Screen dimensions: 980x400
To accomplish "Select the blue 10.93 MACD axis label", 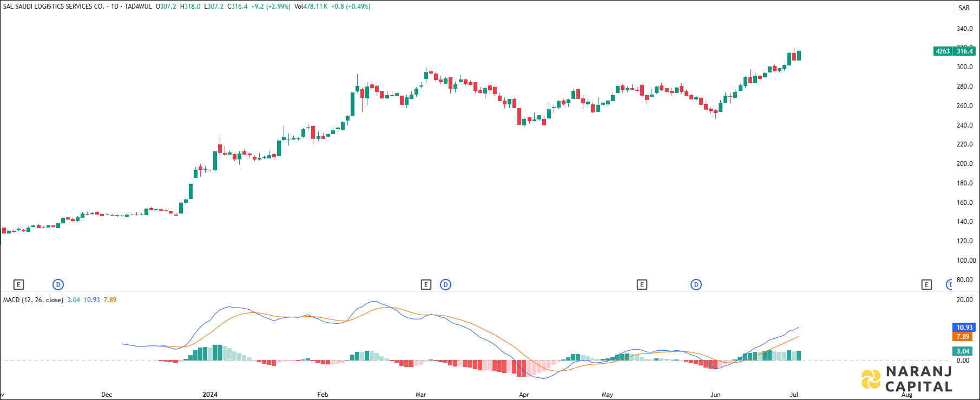I will pos(964,328).
